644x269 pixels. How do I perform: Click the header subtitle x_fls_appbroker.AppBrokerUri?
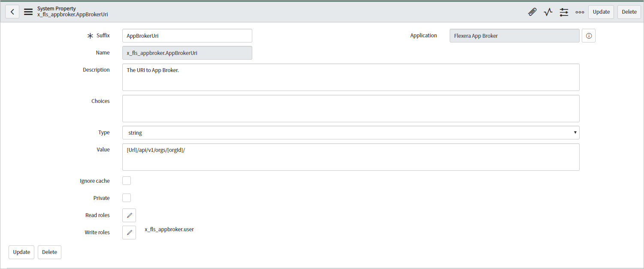73,15
